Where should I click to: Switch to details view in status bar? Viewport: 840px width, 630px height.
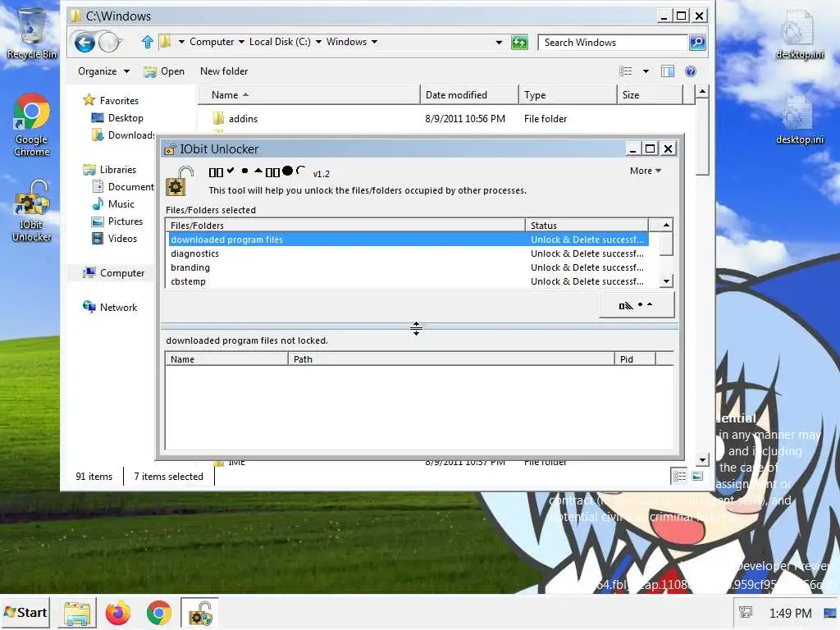pyautogui.click(x=679, y=476)
